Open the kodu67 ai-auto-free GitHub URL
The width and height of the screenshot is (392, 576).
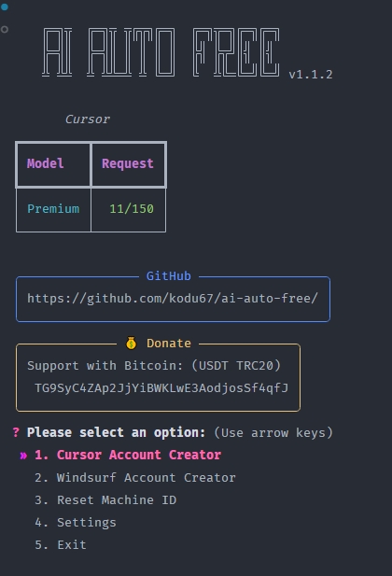[x=173, y=299]
